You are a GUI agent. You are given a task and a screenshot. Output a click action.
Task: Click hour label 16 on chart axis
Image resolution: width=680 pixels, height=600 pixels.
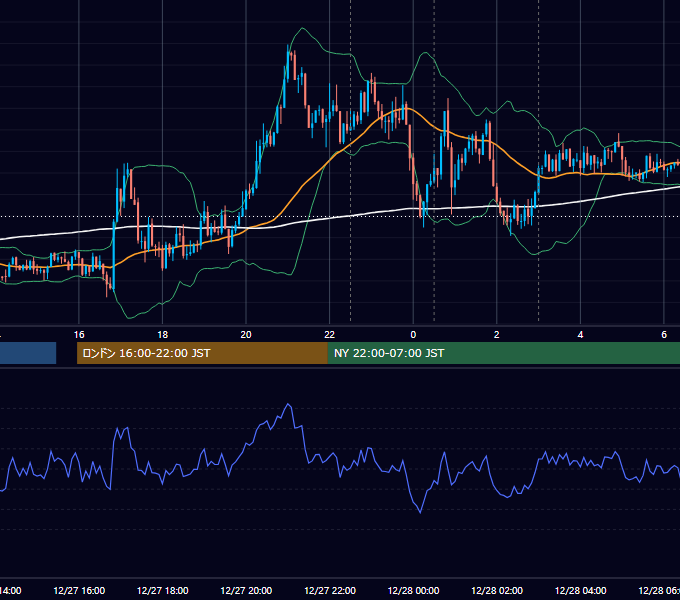pyautogui.click(x=79, y=335)
